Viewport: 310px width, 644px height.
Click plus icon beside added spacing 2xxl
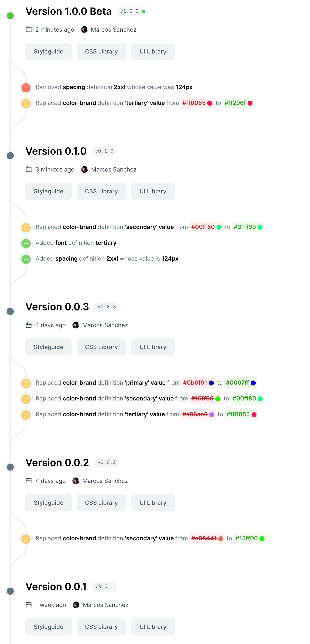pos(26,259)
